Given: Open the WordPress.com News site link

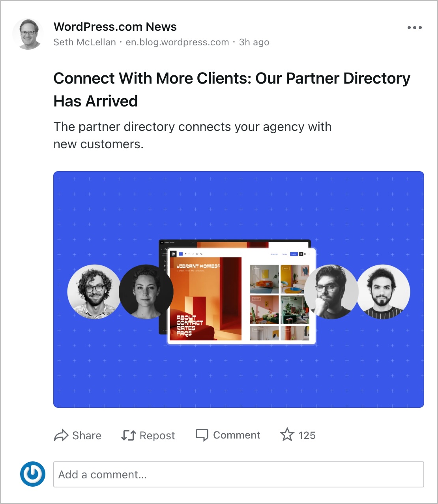Looking at the screenshot, I should [115, 27].
